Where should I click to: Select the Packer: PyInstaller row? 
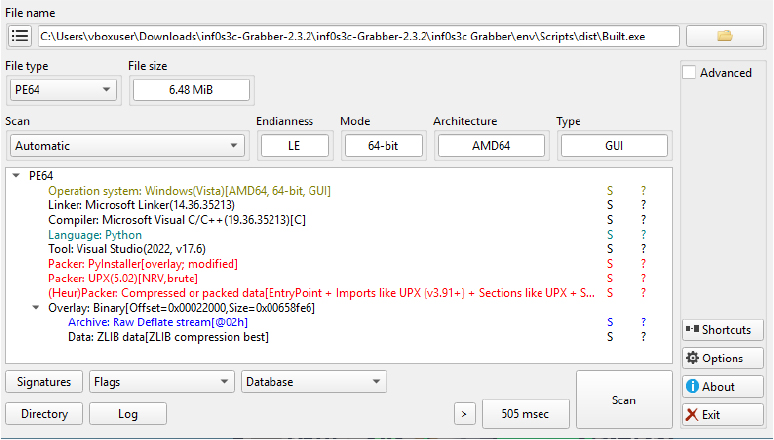pyautogui.click(x=143, y=264)
